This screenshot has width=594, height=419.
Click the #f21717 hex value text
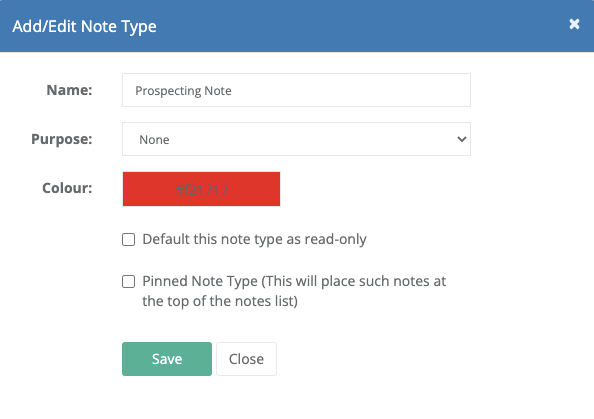(202, 190)
